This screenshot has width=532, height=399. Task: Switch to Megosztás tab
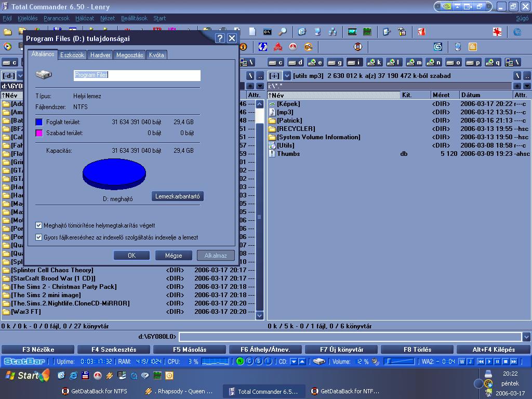(x=129, y=55)
